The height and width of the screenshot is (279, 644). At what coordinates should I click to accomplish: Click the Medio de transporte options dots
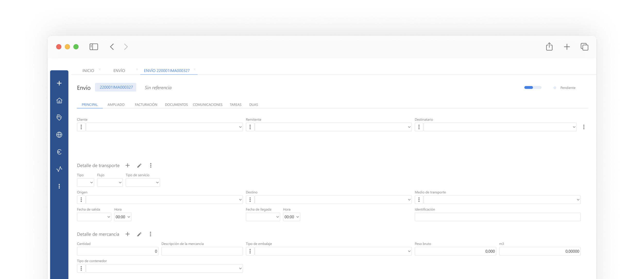(419, 200)
